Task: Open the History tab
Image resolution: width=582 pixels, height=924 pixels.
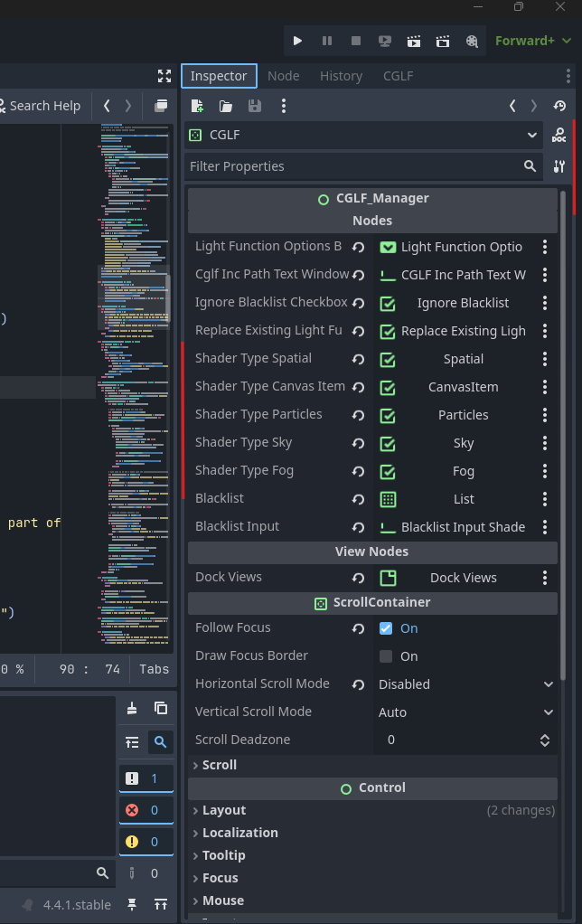Action: click(341, 76)
